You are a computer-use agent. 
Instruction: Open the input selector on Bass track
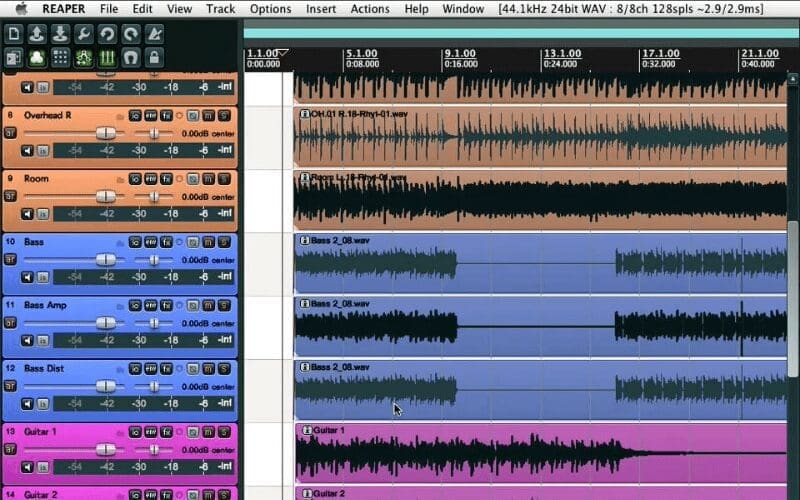43,277
